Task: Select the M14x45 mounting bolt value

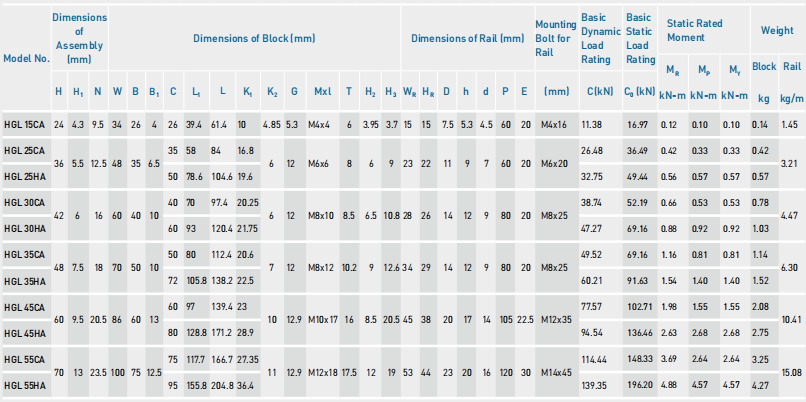Action: click(x=555, y=372)
